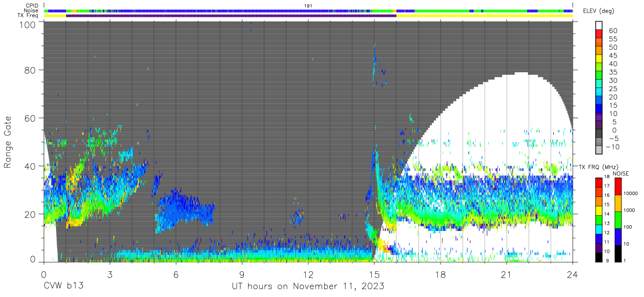Click the 'ELEV (deg)' colorbar title
Image resolution: width=644 pixels, height=297 pixels.
598,11
